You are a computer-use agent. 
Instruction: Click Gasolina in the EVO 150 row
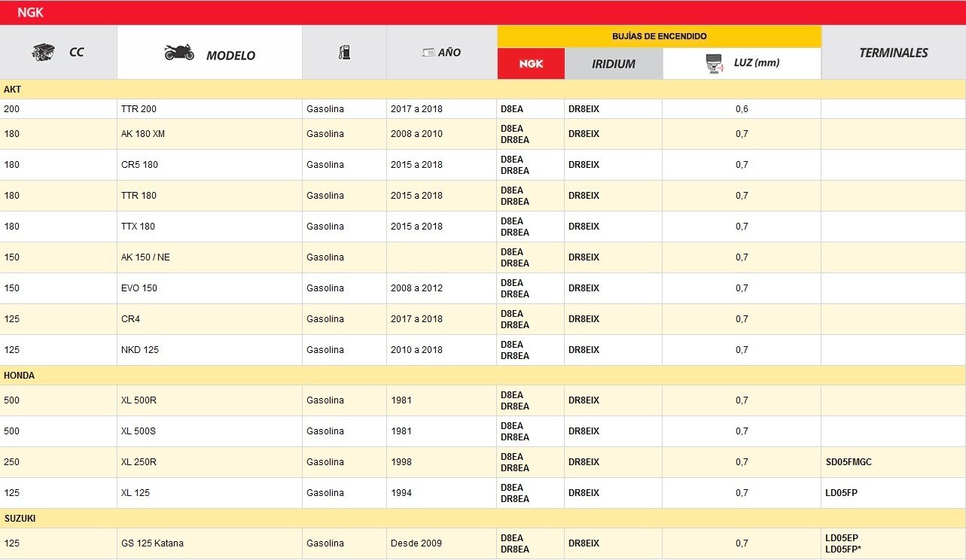tap(325, 288)
